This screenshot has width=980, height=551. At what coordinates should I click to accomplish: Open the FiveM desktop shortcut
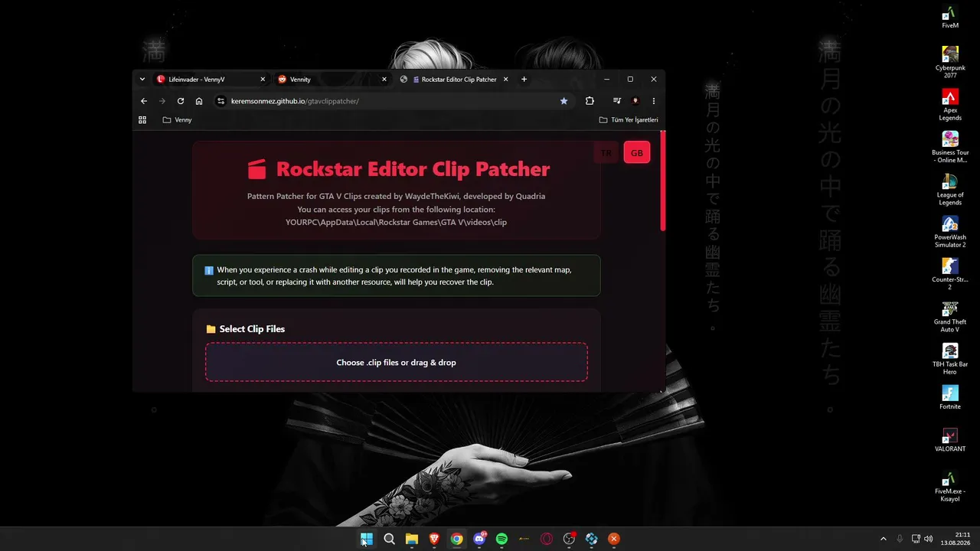tap(950, 18)
